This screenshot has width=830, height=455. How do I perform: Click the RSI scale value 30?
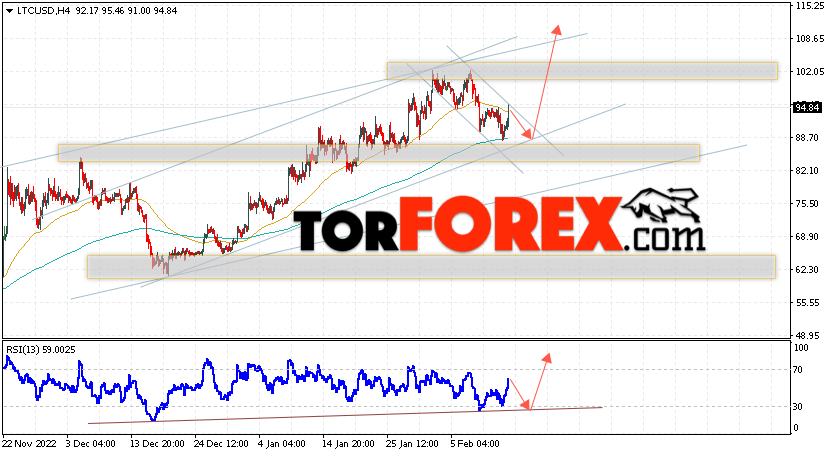tap(799, 407)
